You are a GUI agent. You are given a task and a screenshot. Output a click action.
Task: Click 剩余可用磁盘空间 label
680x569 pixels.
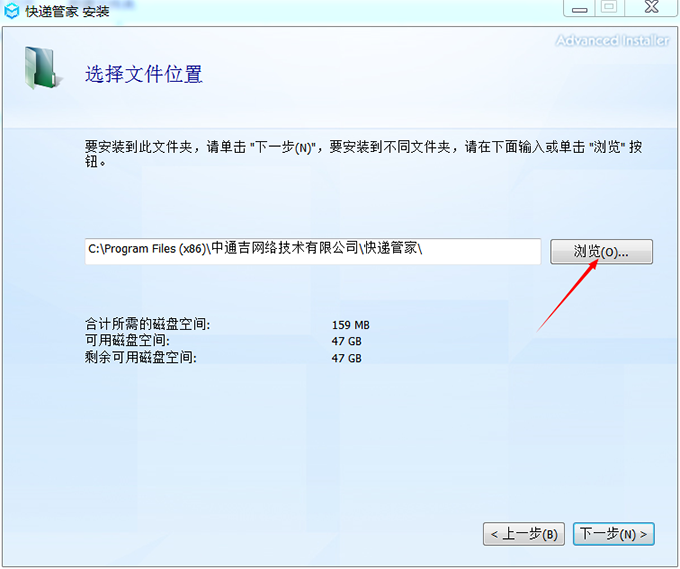pyautogui.click(x=141, y=357)
